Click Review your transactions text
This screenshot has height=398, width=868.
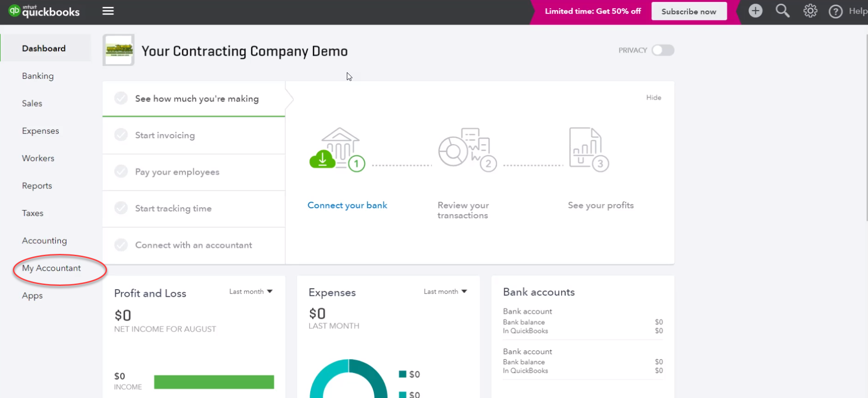pos(463,210)
